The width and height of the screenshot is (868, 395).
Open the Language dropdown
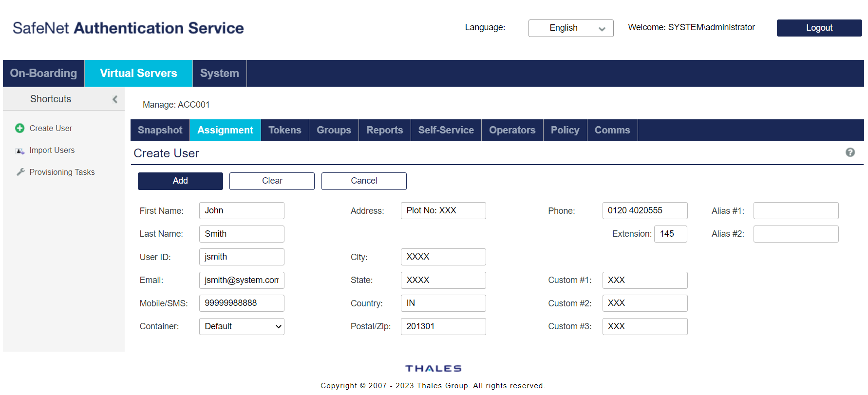tap(570, 28)
